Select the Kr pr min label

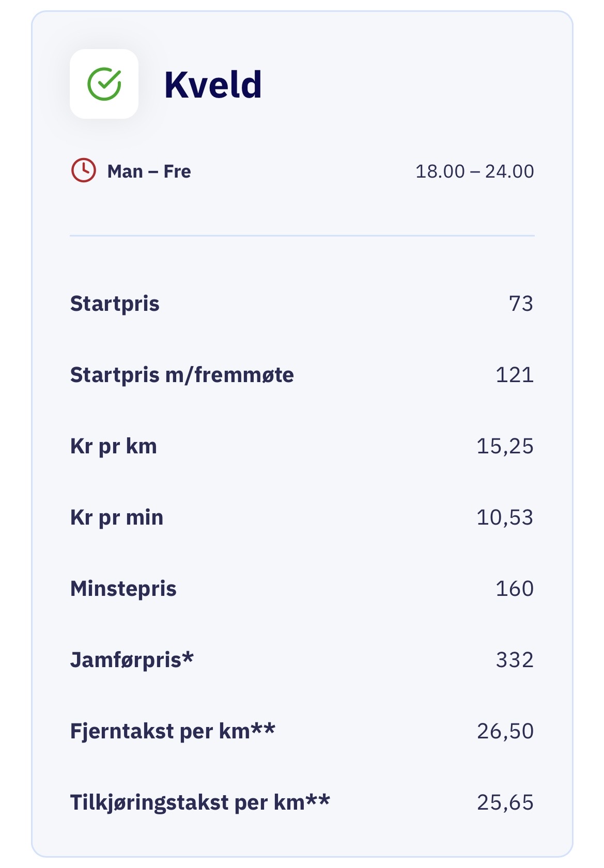click(117, 517)
